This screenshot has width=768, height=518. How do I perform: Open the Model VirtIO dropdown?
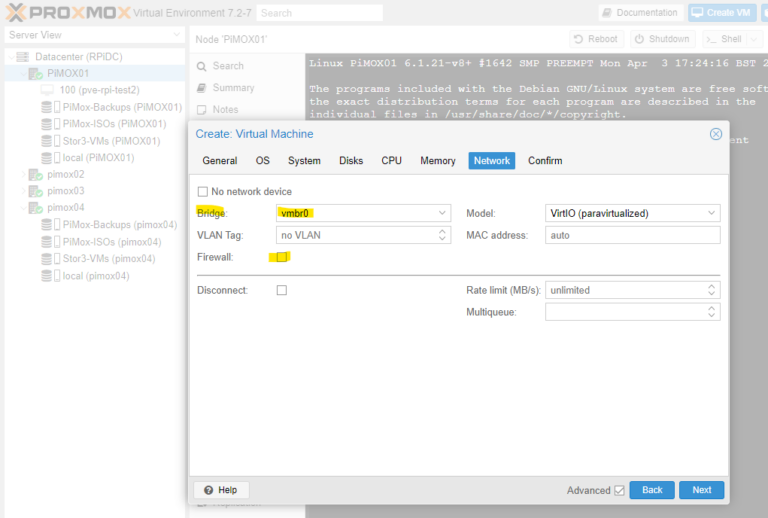coord(711,213)
